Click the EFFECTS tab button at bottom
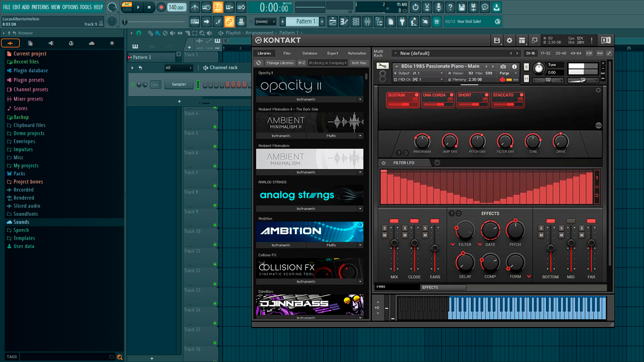Screen dimensions: 644x362 tap(443, 288)
